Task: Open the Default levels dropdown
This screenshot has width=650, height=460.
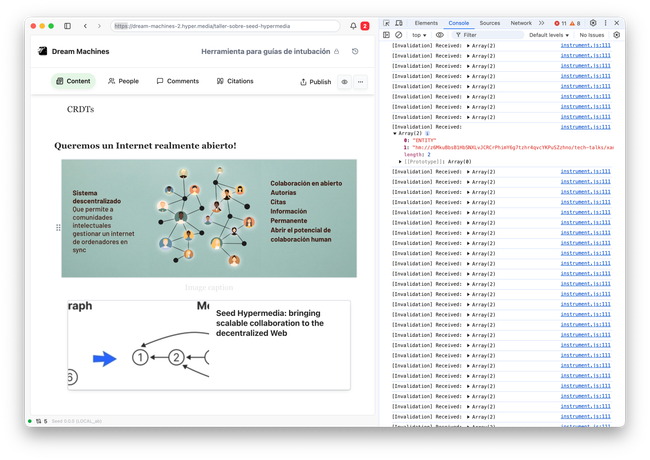Action: [550, 34]
